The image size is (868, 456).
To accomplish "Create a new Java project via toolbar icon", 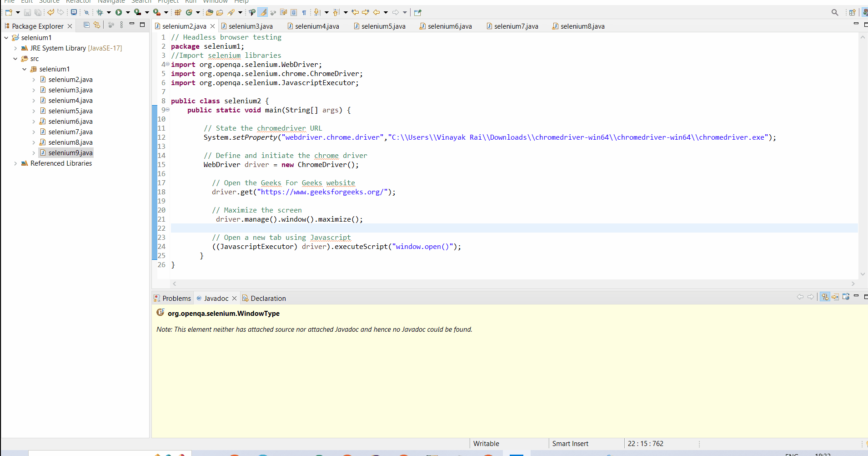I will tap(178, 12).
